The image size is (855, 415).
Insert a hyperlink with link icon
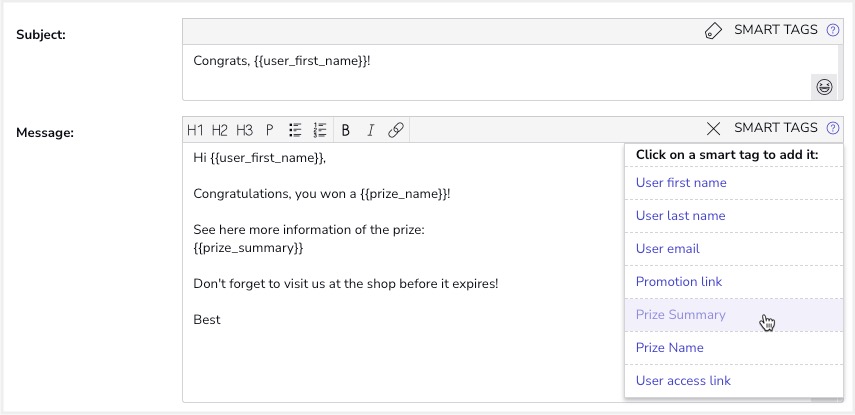pyautogui.click(x=395, y=130)
